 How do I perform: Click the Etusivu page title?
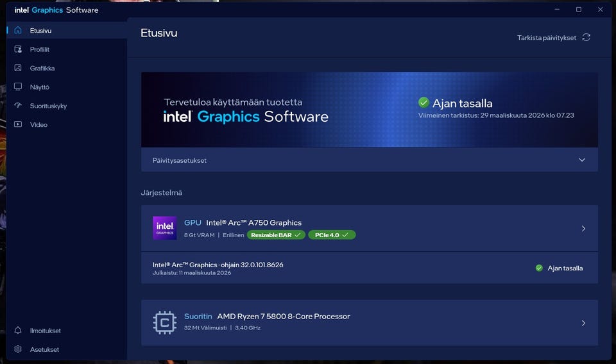(158, 33)
